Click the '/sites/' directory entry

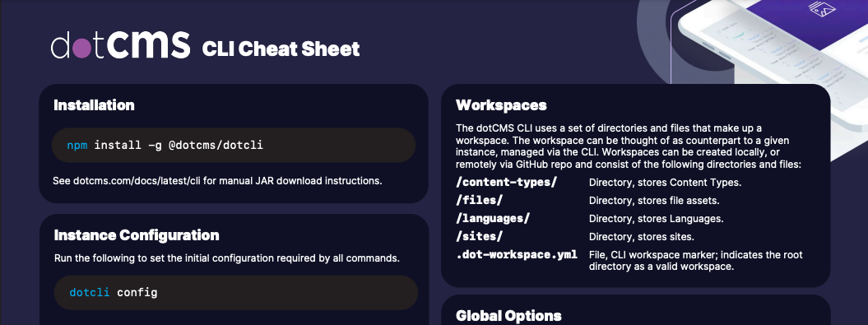pos(480,236)
